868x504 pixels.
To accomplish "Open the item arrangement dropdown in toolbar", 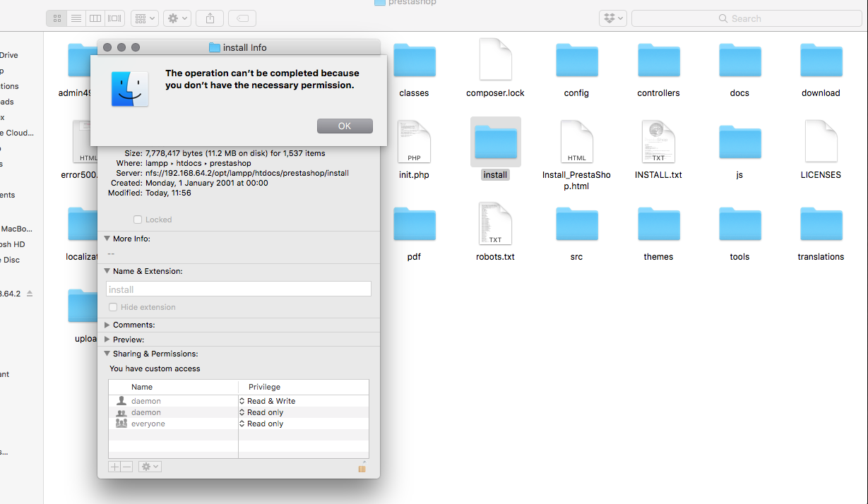I will coord(144,18).
